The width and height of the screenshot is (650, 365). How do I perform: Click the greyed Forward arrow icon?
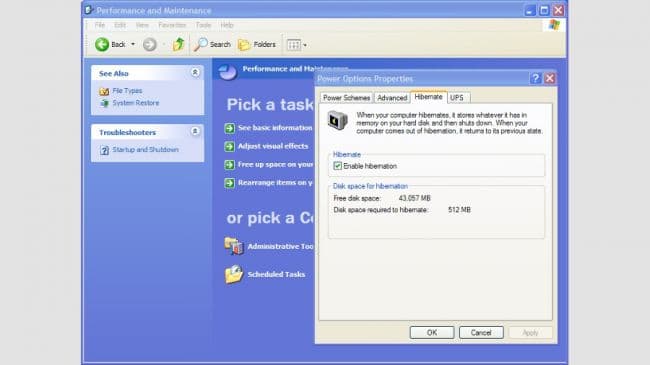point(150,44)
